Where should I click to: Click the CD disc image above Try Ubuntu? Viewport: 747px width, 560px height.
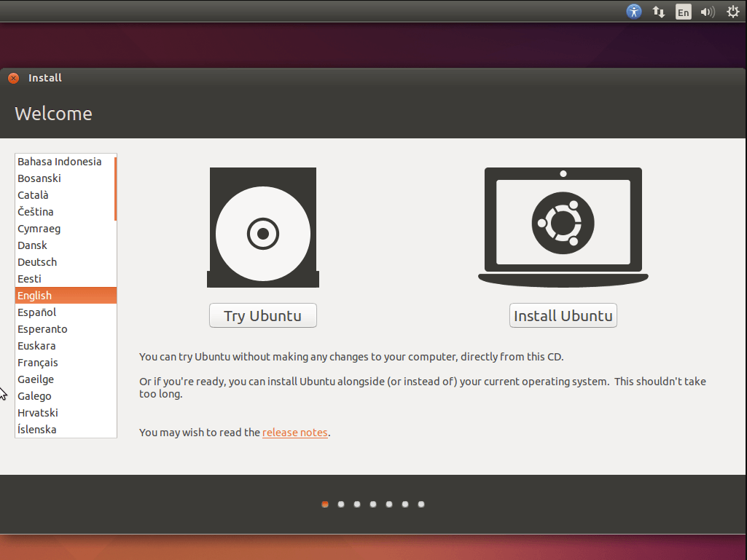pyautogui.click(x=263, y=227)
